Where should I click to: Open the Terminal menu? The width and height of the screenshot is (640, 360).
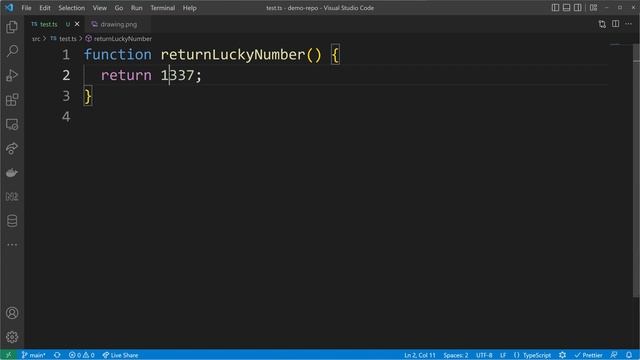click(x=162, y=8)
